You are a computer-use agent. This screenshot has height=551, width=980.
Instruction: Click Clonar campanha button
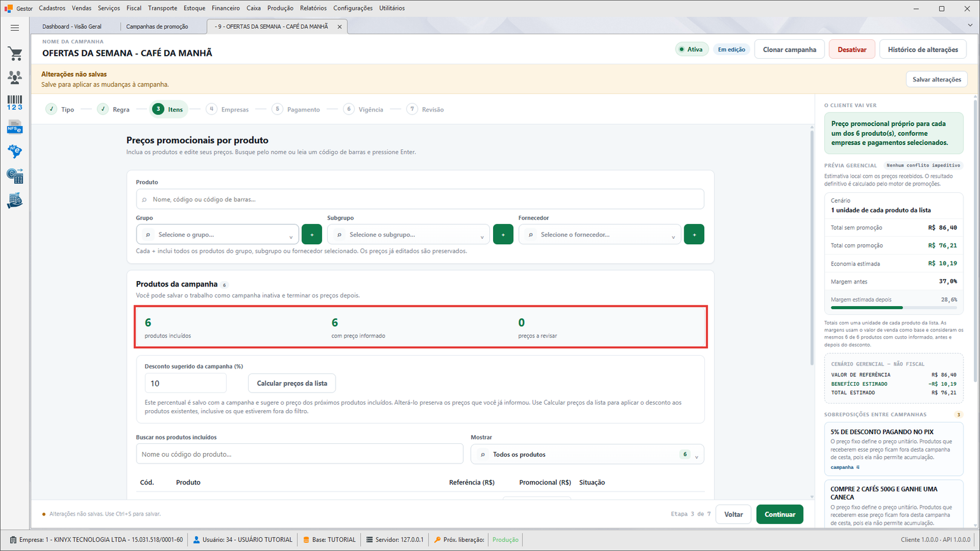pyautogui.click(x=790, y=50)
